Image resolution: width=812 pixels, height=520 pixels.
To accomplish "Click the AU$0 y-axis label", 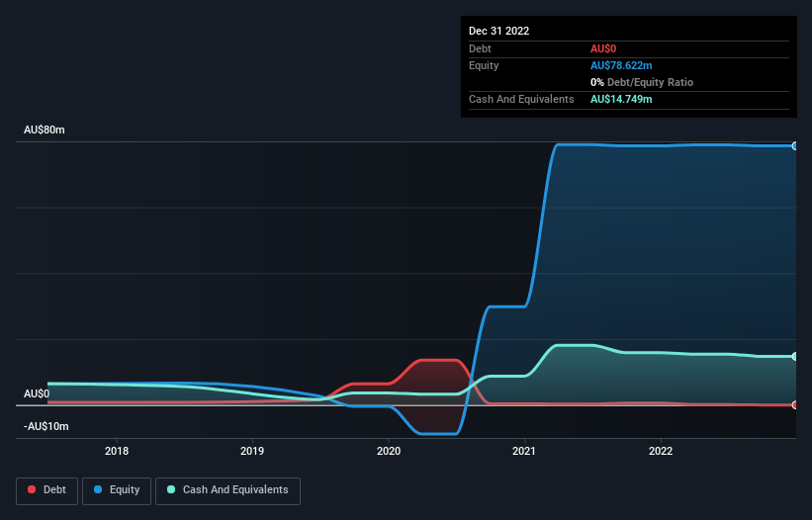I will [37, 393].
